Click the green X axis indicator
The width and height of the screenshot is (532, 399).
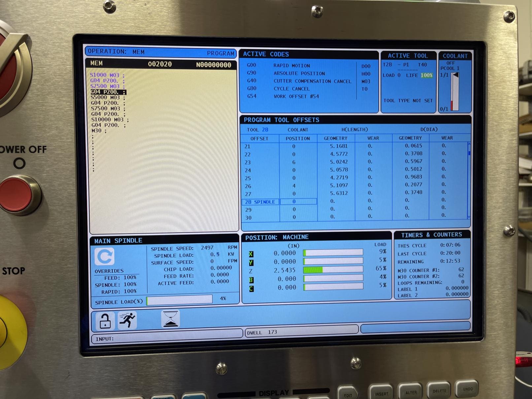click(251, 254)
